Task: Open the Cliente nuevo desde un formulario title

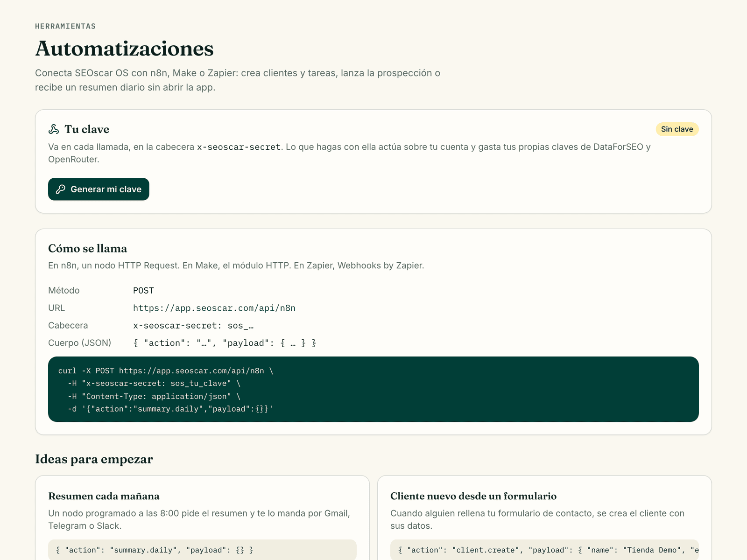Action: point(473,496)
